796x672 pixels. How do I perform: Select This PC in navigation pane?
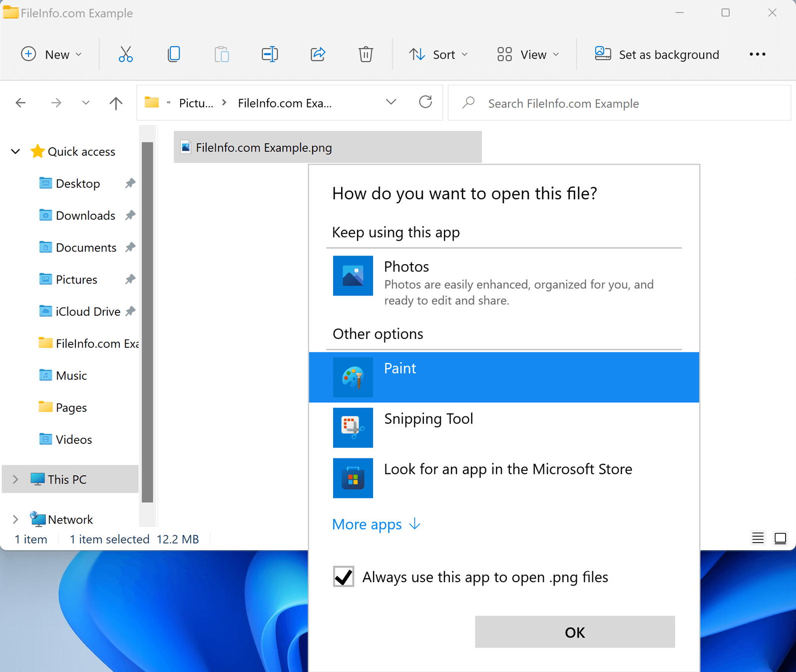70,479
